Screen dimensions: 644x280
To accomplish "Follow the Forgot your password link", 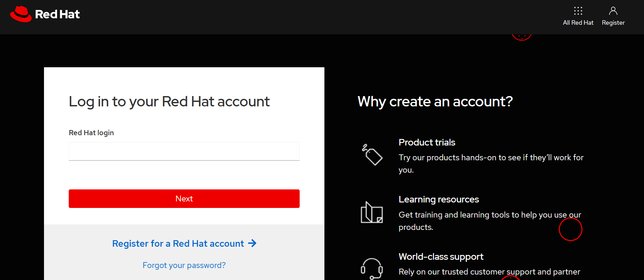I will (184, 265).
